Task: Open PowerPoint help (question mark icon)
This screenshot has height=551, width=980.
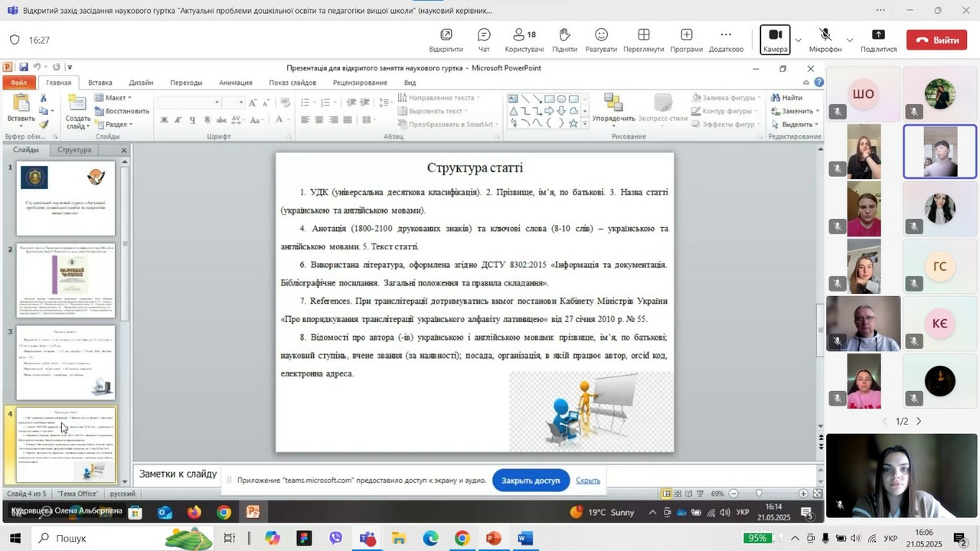Action: [819, 83]
